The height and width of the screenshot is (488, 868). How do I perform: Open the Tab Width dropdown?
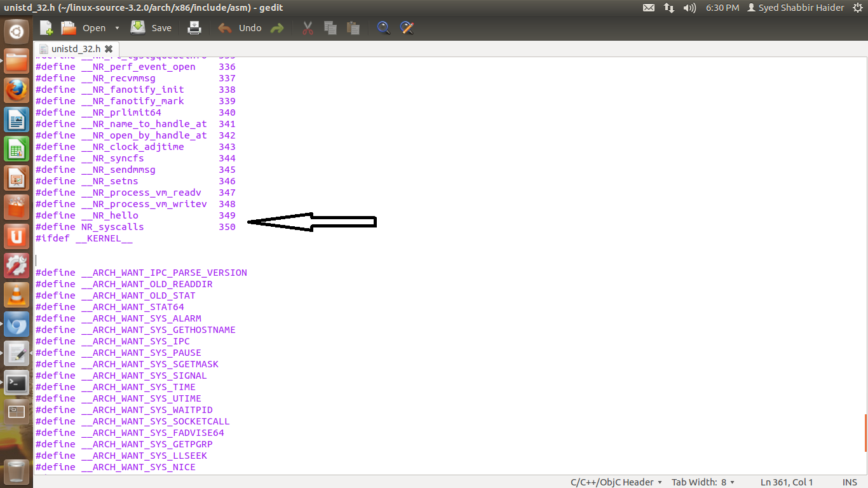703,482
